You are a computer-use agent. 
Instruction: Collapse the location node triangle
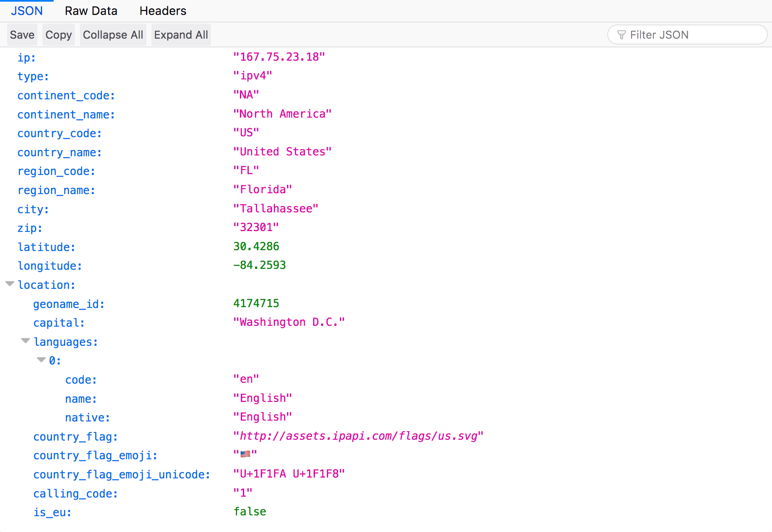[10, 284]
